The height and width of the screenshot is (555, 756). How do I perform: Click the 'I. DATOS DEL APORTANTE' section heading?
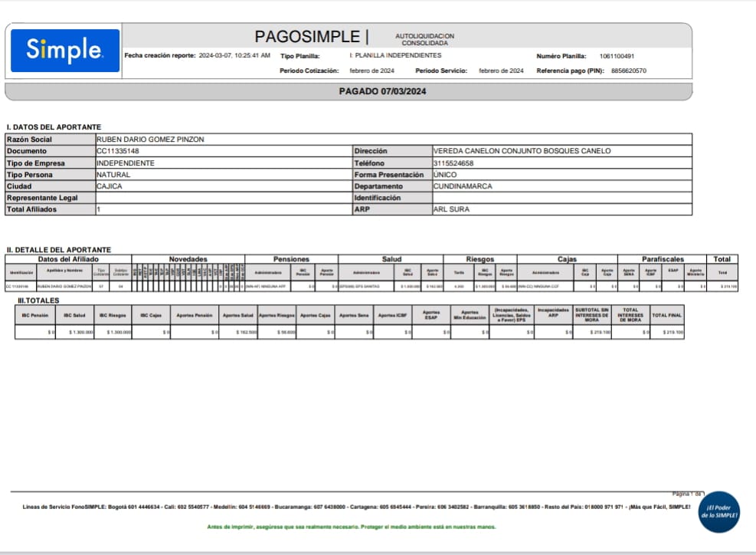[x=54, y=126]
